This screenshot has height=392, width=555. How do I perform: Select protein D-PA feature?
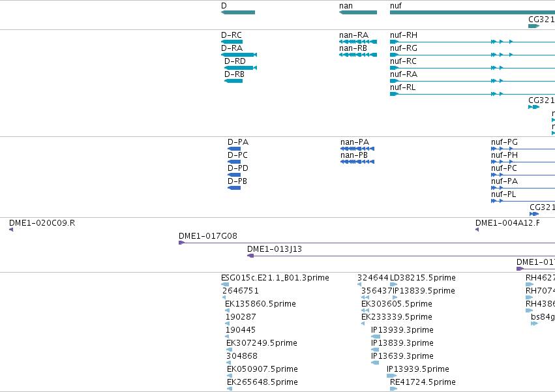click(234, 149)
